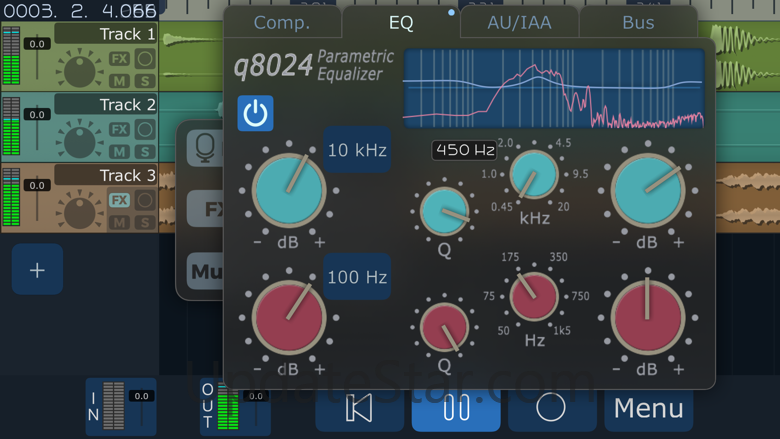The width and height of the screenshot is (780, 439).
Task: Arm recording on Track 3
Action: tap(145, 200)
